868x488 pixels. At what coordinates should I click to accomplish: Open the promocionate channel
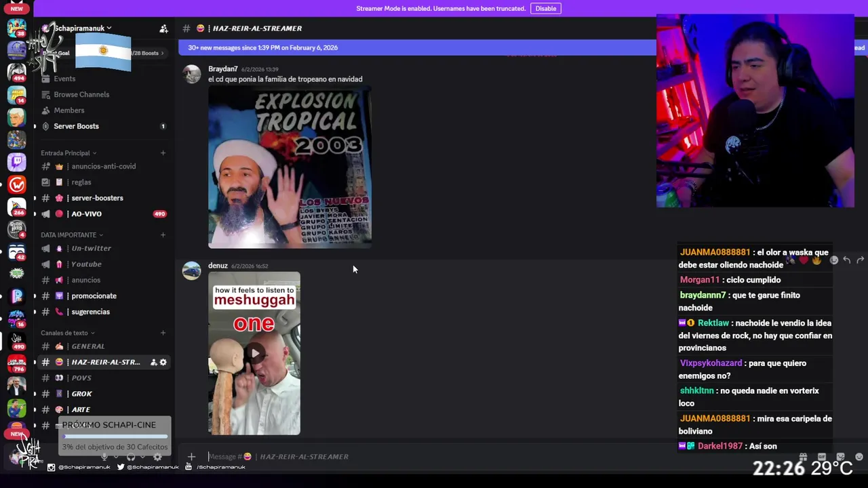[x=102, y=296]
